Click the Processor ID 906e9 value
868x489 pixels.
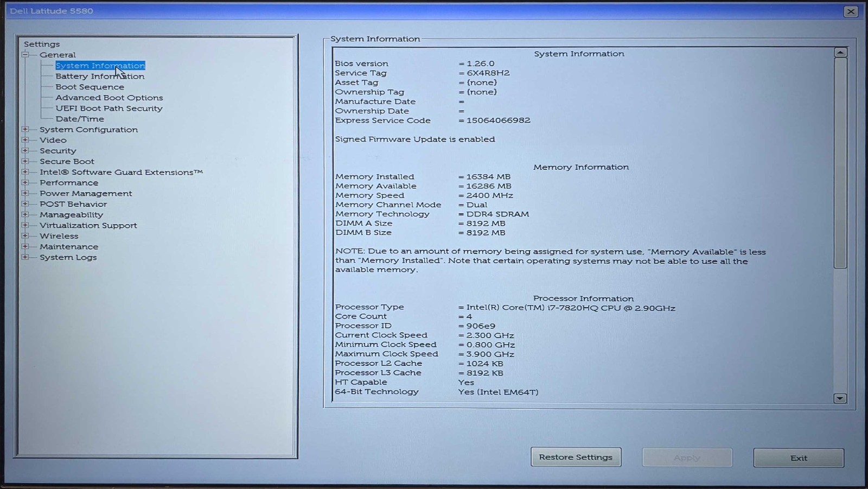(481, 326)
